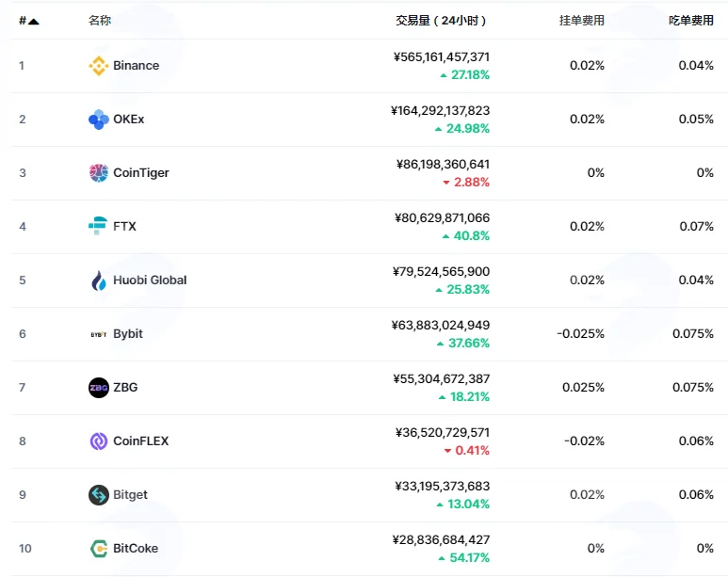The height and width of the screenshot is (577, 728).
Task: Open the Huobi Global name link
Action: [x=150, y=280]
